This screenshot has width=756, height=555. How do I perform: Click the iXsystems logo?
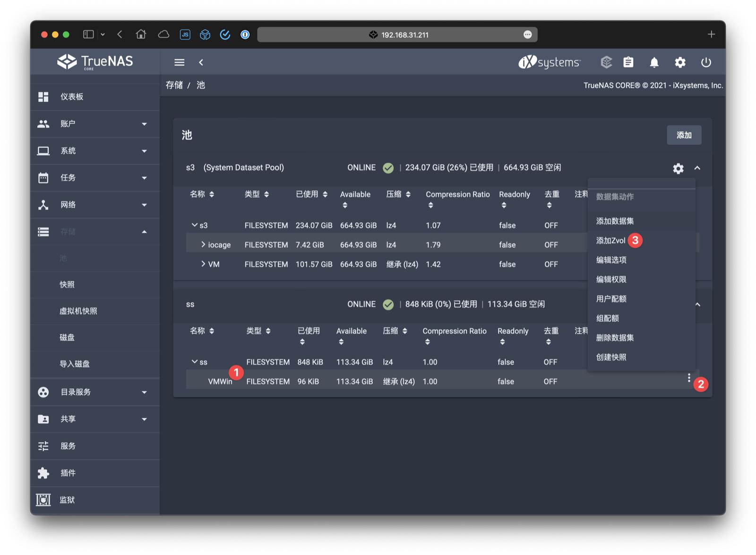pyautogui.click(x=548, y=62)
